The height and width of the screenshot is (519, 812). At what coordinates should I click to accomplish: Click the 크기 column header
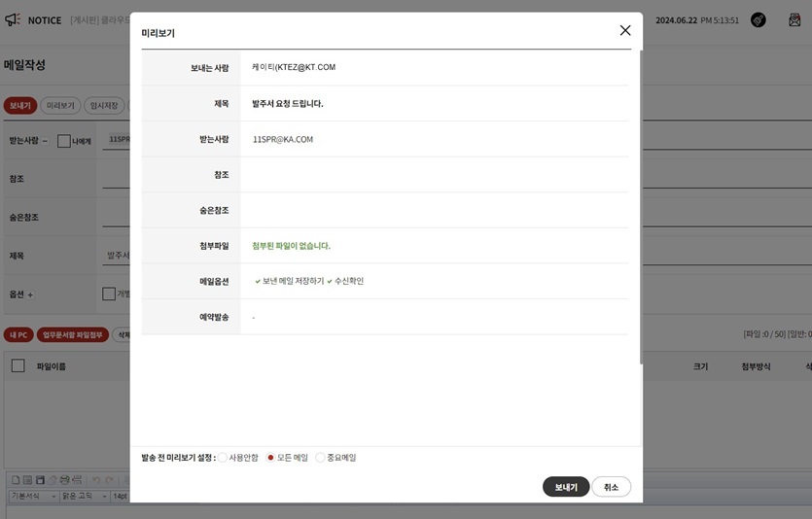pyautogui.click(x=700, y=366)
